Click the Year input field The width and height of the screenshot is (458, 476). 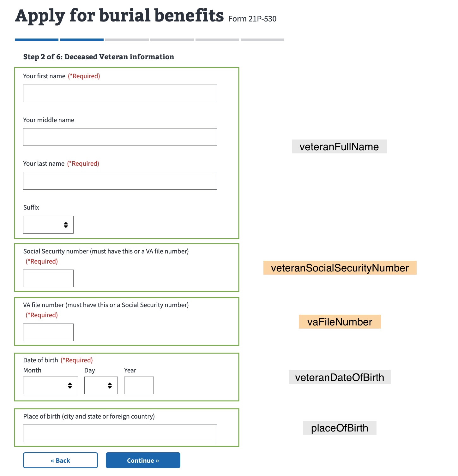click(139, 385)
